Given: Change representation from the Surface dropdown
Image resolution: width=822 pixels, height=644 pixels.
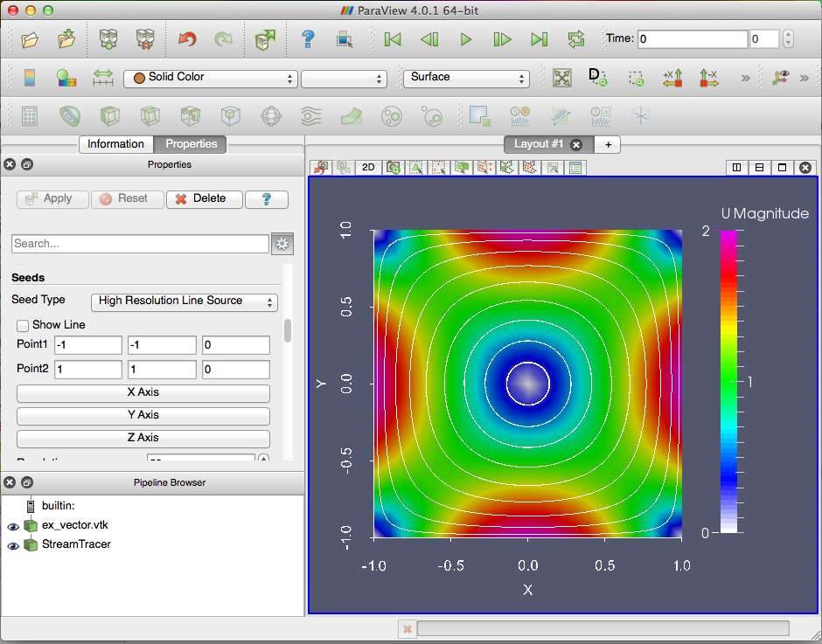Looking at the screenshot, I should pos(466,78).
